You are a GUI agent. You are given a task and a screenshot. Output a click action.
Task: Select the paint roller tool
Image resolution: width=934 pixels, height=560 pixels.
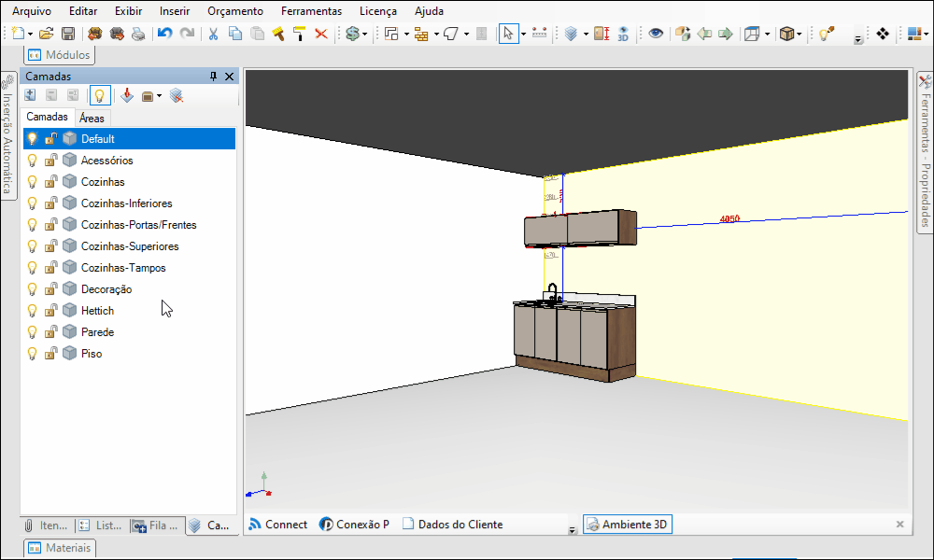point(300,34)
